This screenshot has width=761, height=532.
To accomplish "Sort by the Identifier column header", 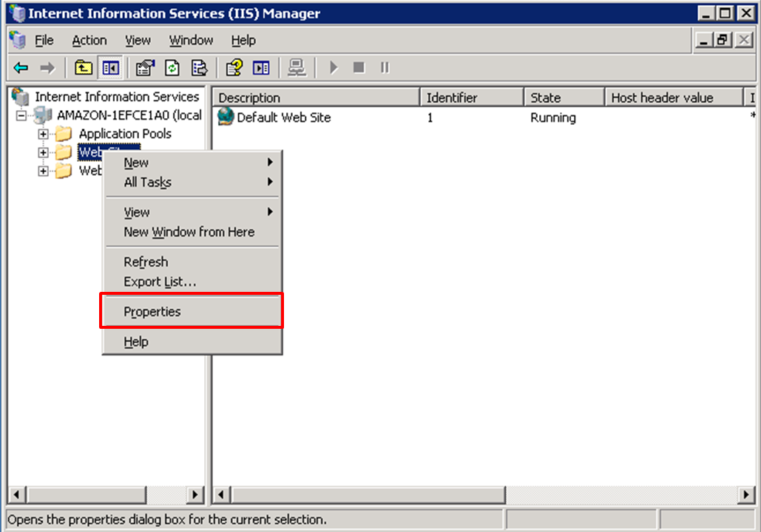I will (x=473, y=98).
